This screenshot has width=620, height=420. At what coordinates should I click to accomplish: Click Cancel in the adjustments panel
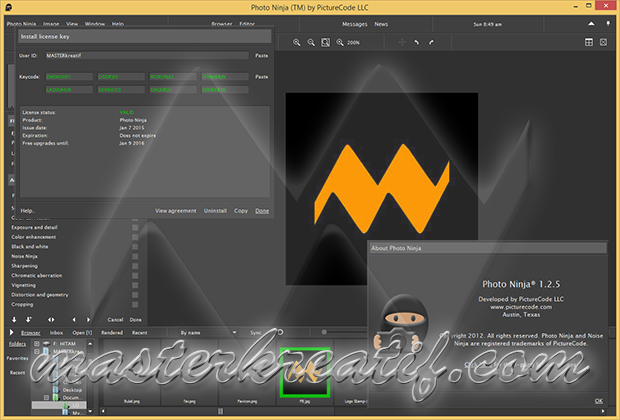coord(115,320)
